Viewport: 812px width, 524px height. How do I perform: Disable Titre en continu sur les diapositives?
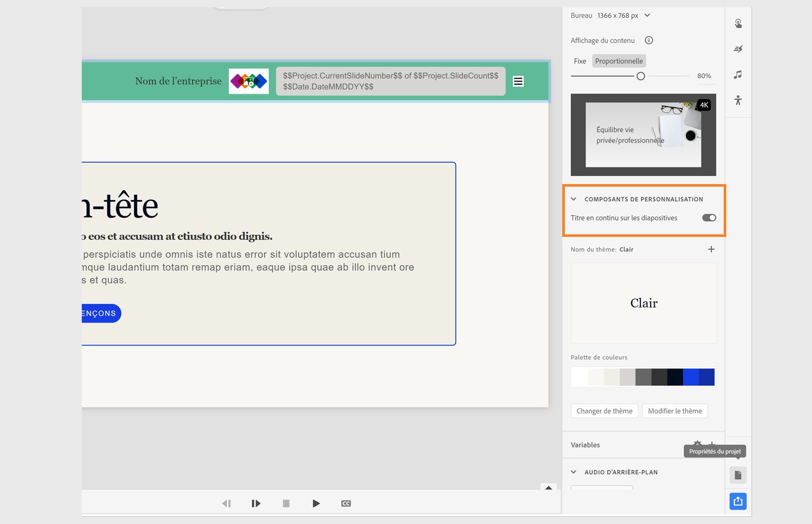pos(708,218)
